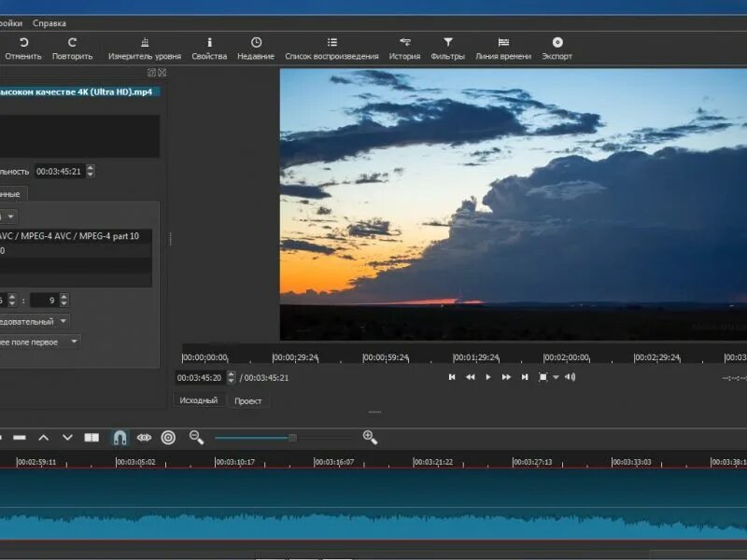Select the Исходный tab button

(x=197, y=400)
